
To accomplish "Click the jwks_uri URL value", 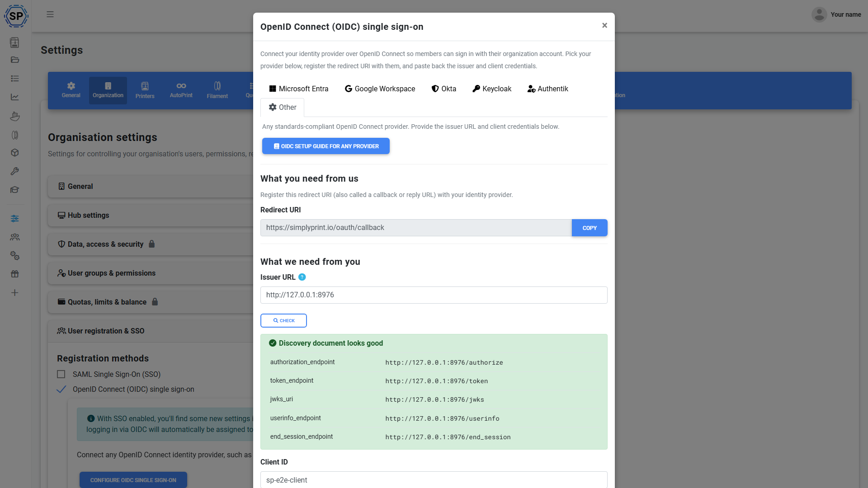I will (x=434, y=399).
